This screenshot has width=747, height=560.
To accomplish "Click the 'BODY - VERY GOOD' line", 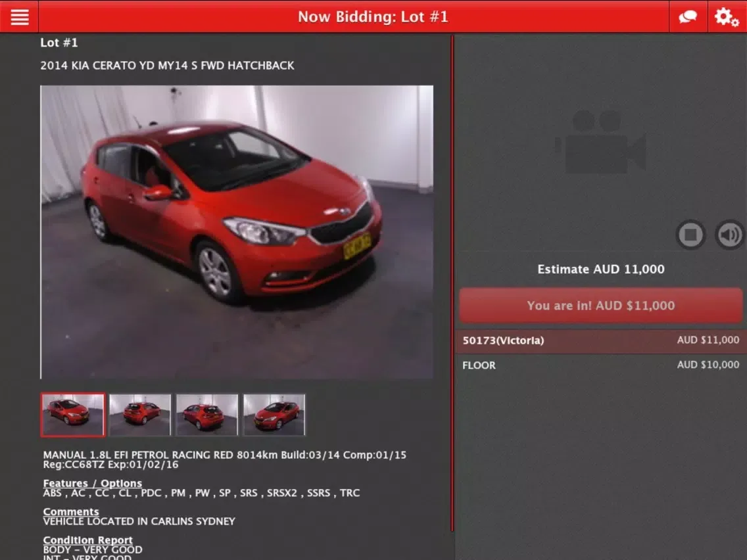I will pos(93,549).
